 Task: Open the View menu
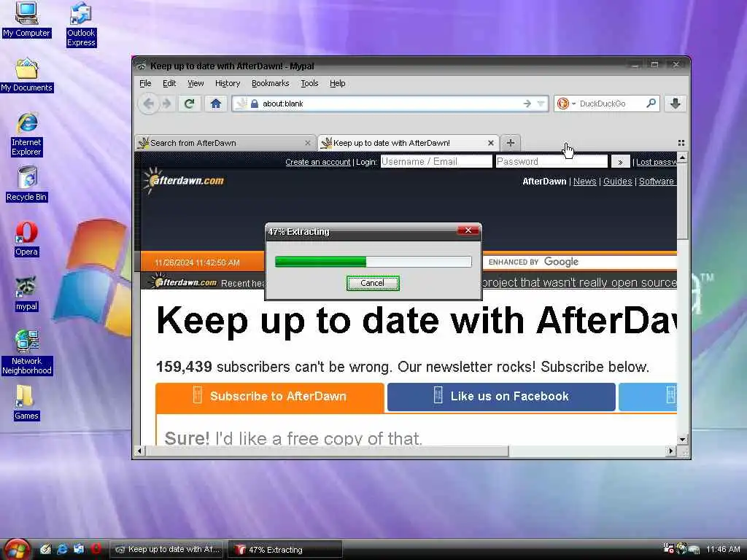pos(196,83)
